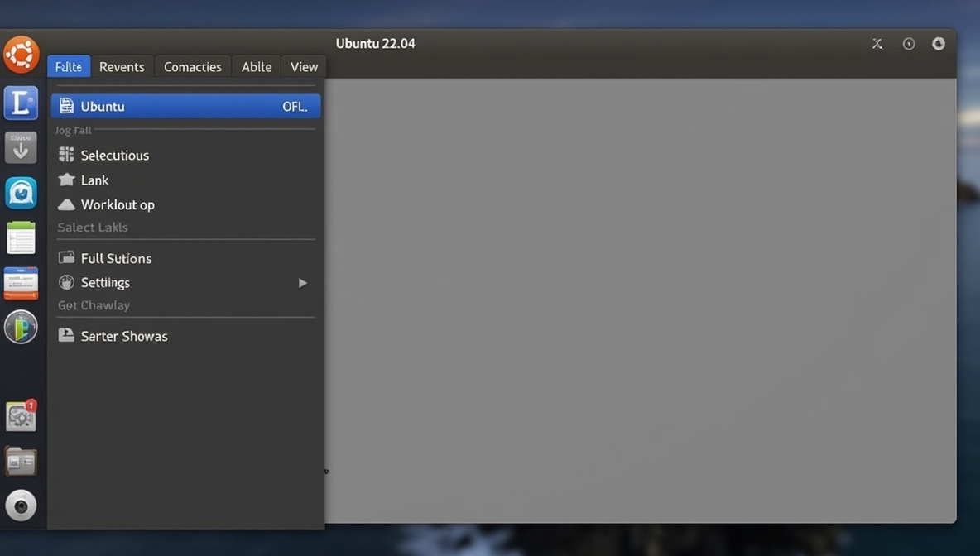This screenshot has height=556, width=980.
Task: Click the round user icon in title bar
Action: (x=938, y=43)
